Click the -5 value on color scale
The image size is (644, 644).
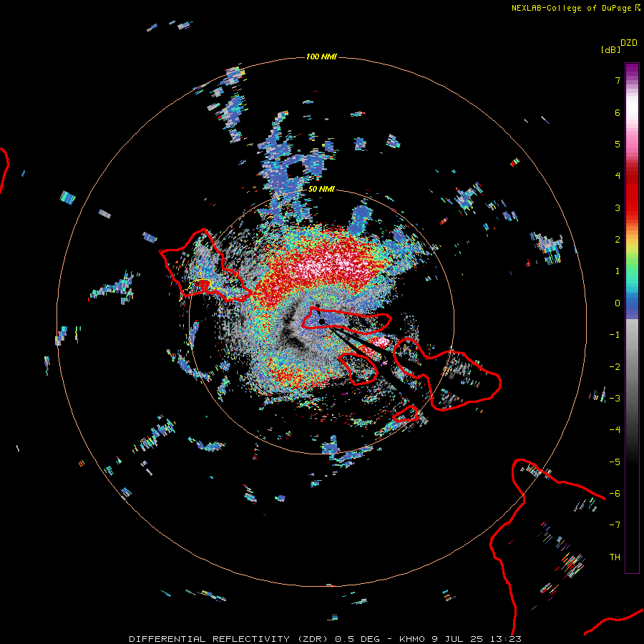615,462
